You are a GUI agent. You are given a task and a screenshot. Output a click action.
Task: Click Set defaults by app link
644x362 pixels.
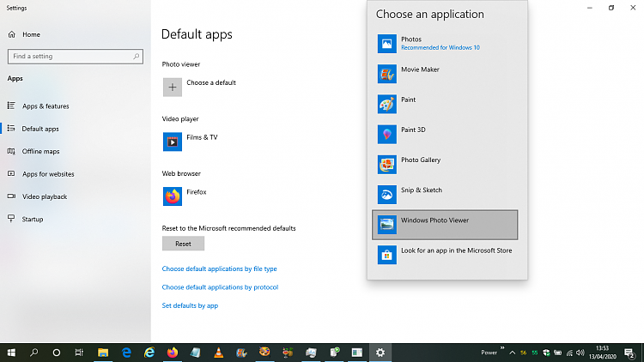coord(190,305)
